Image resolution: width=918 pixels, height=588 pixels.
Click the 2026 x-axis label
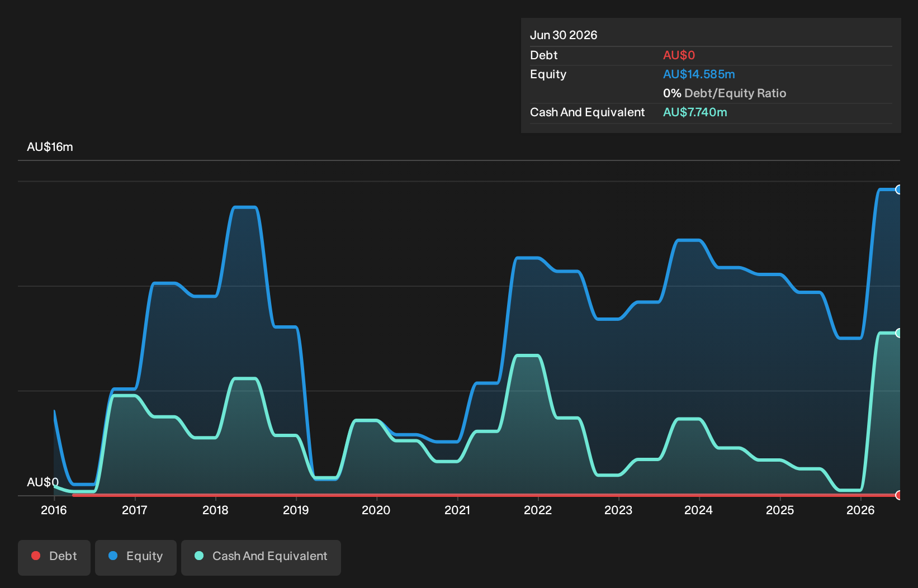(860, 510)
